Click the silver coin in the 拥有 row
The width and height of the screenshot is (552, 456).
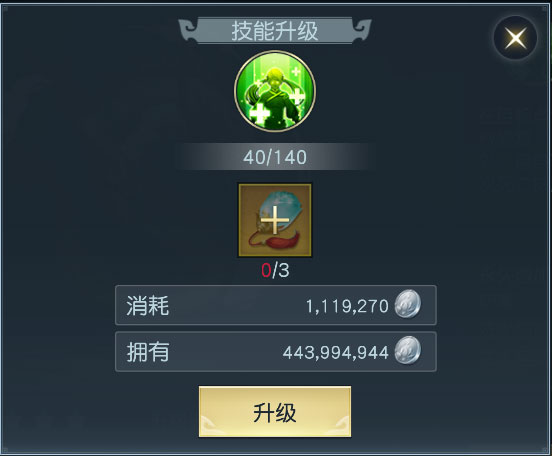(408, 350)
